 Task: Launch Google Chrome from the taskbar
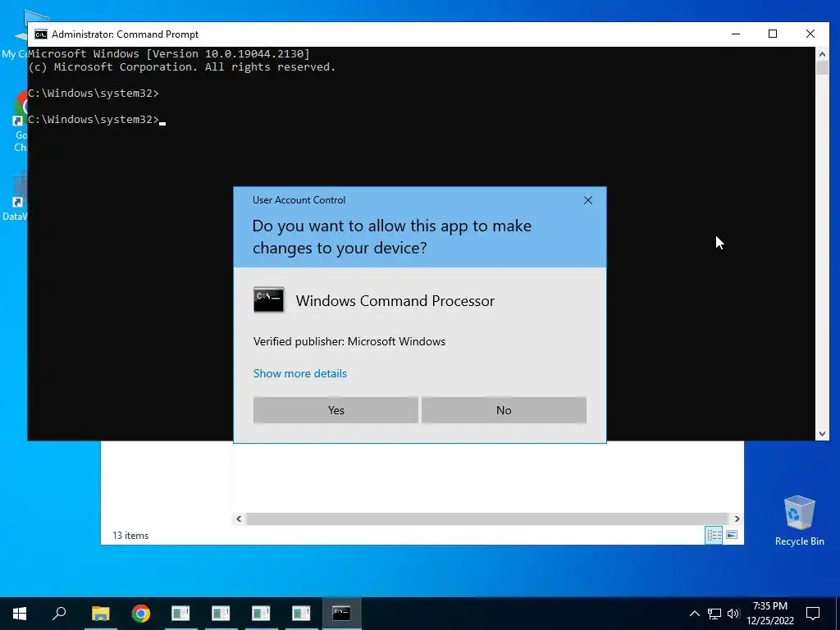tap(141, 614)
